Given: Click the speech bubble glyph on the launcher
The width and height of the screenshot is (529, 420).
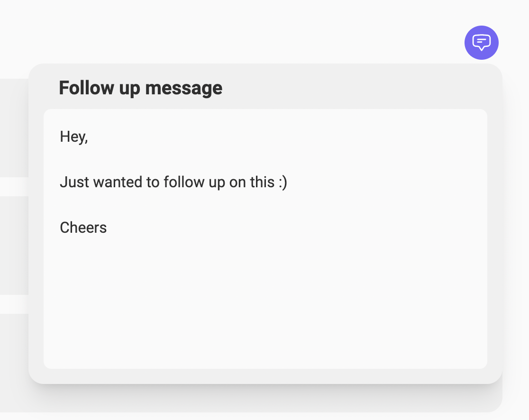Looking at the screenshot, I should click(481, 42).
